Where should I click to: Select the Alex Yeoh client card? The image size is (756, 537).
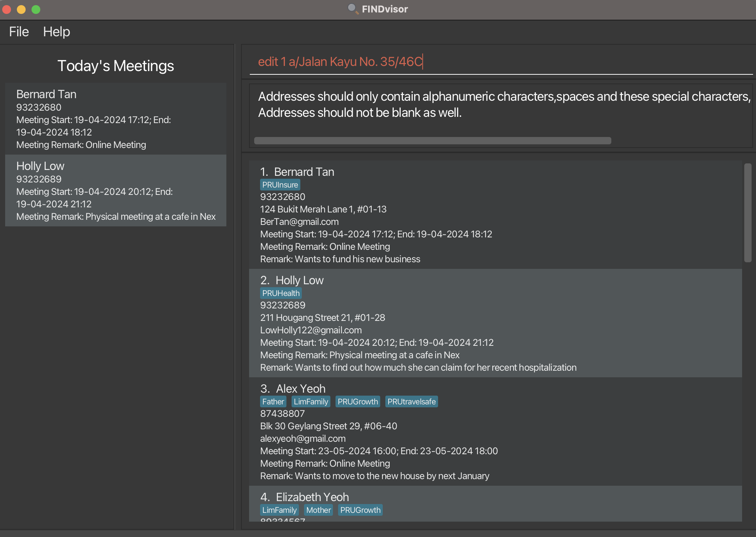(495, 432)
